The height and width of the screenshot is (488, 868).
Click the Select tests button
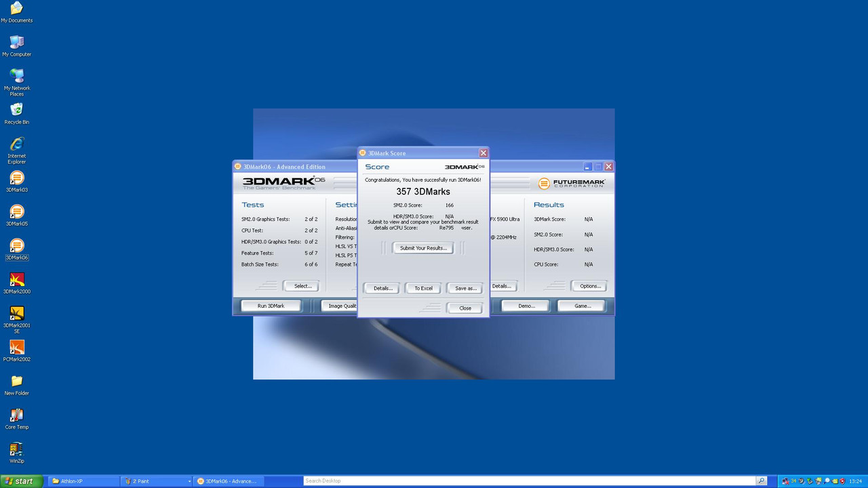[x=302, y=286]
